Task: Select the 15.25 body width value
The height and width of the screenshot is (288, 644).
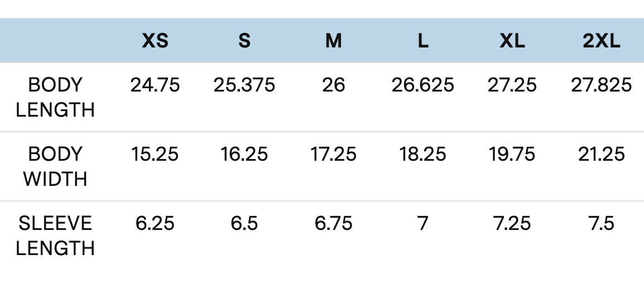Action: [155, 154]
